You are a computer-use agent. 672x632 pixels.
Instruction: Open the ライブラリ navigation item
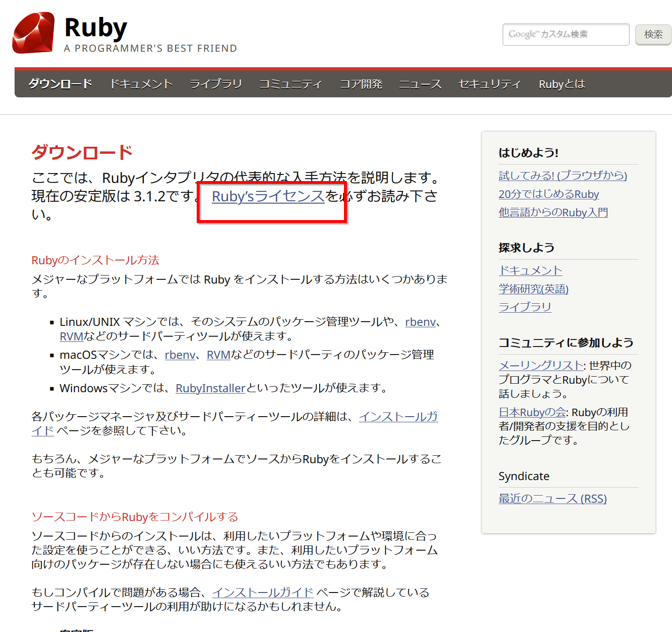tap(216, 84)
